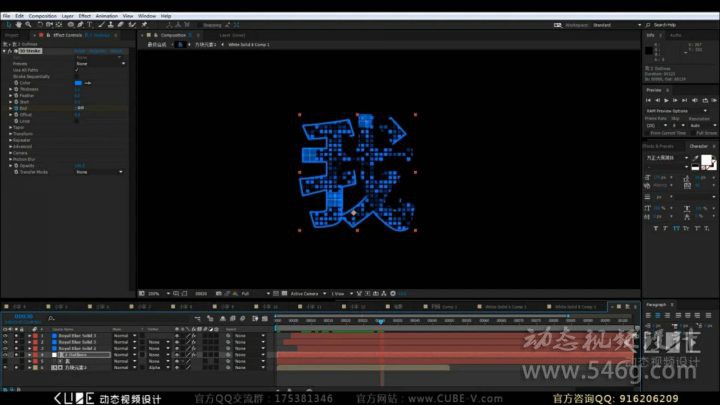720x405 pixels.
Task: Open the Composition menu
Action: pyautogui.click(x=42, y=16)
